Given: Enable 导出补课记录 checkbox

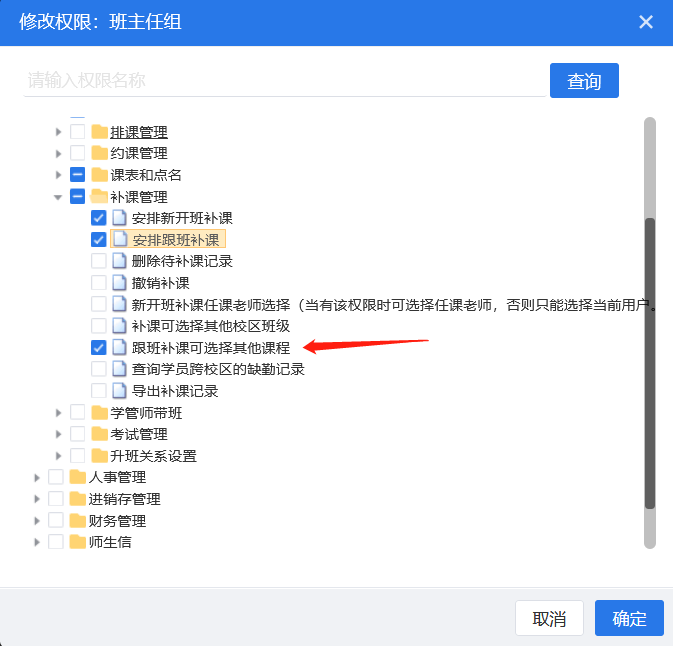Looking at the screenshot, I should point(99,391).
